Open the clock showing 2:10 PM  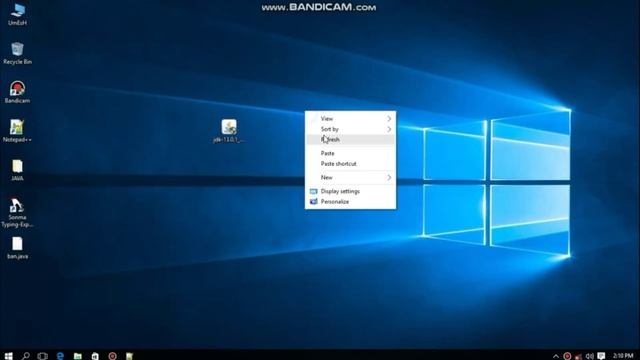[x=623, y=356]
